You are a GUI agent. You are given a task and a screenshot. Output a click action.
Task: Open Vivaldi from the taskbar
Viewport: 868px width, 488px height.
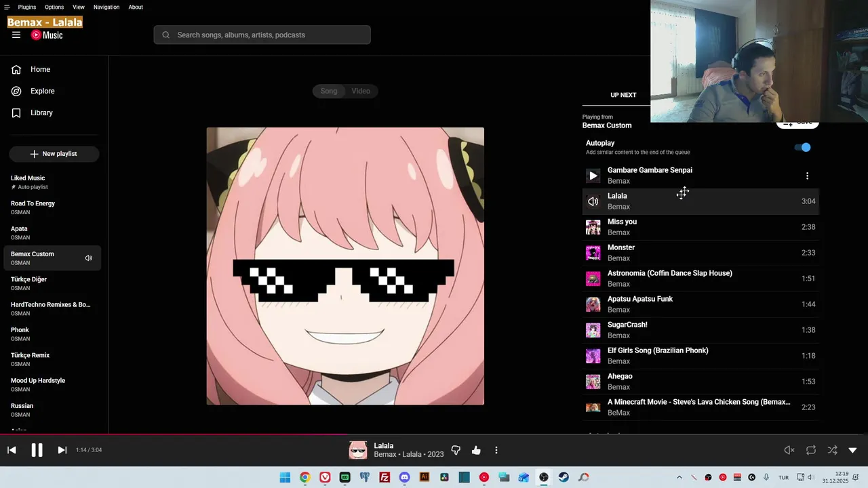[325, 477]
